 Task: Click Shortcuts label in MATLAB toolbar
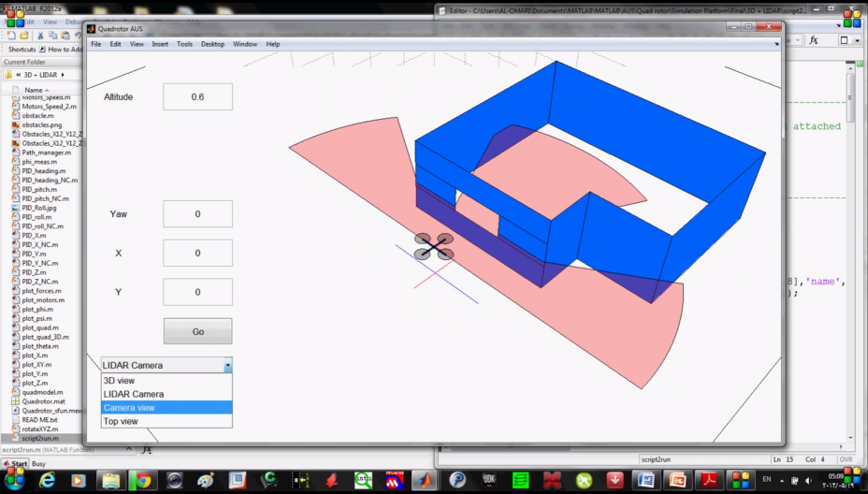pyautogui.click(x=22, y=50)
